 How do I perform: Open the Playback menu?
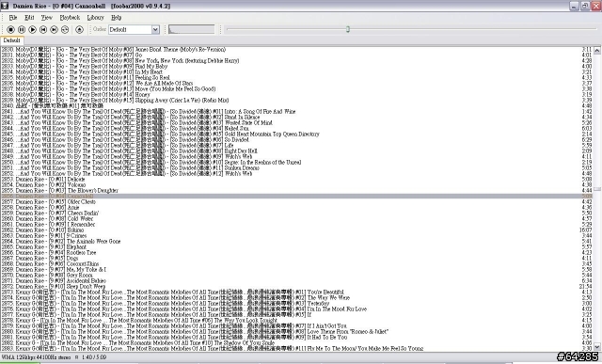(70, 18)
